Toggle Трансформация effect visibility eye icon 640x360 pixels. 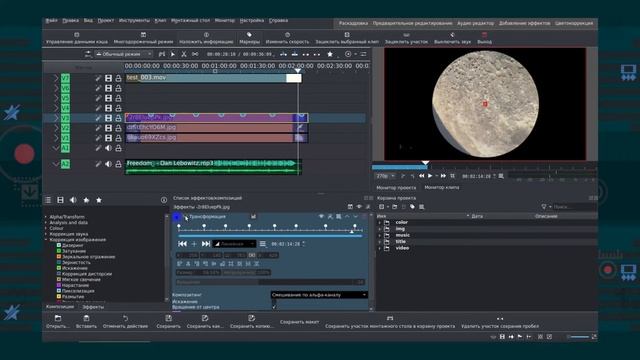[x=321, y=216]
